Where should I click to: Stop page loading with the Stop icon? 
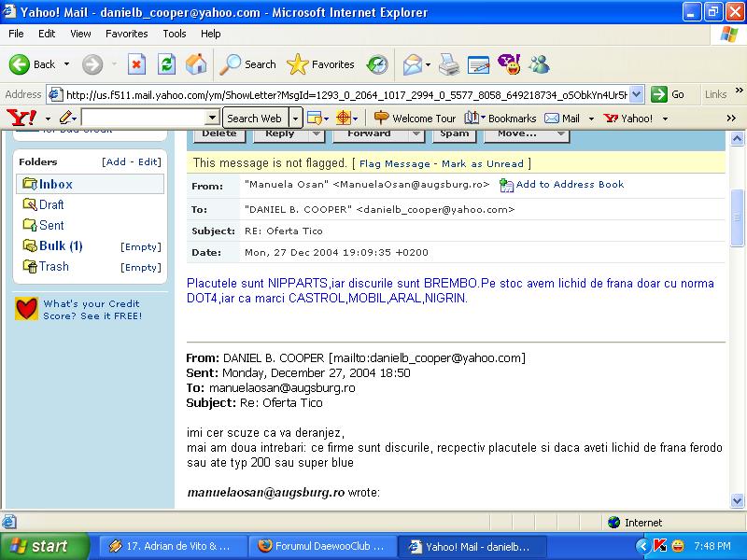coord(136,64)
